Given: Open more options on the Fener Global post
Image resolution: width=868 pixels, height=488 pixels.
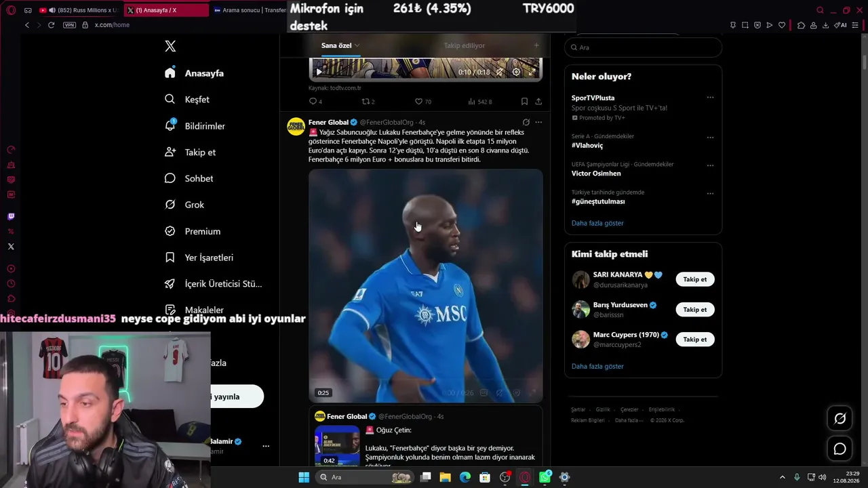Looking at the screenshot, I should pyautogui.click(x=538, y=123).
